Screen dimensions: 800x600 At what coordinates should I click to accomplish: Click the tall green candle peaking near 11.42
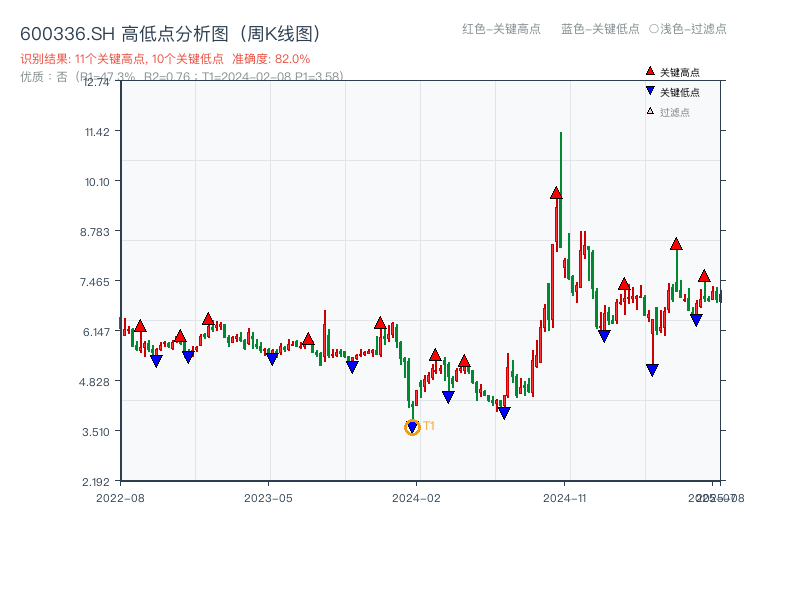pyautogui.click(x=561, y=190)
